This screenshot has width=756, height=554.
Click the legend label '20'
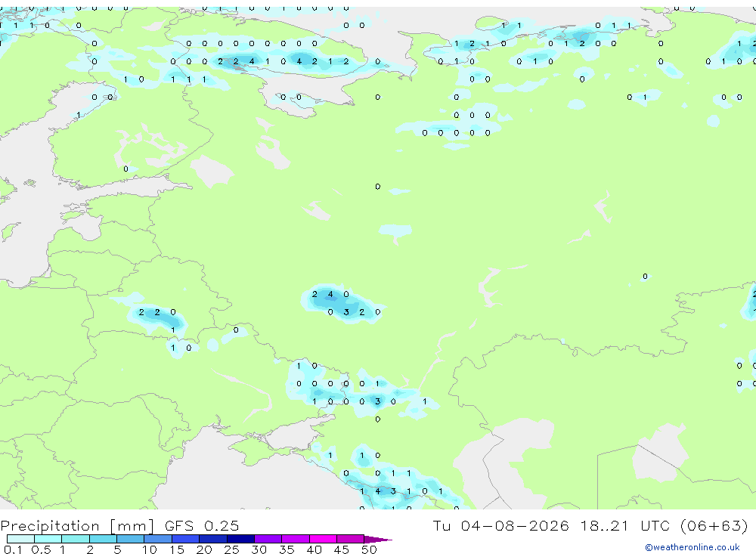click(x=204, y=549)
